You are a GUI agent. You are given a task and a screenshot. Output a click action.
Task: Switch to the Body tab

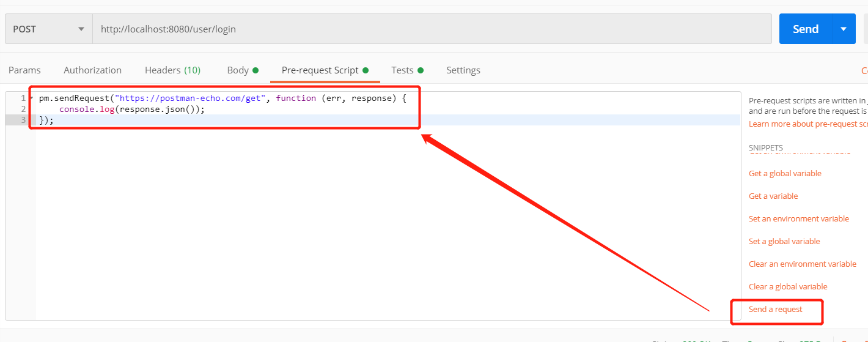[242, 70]
